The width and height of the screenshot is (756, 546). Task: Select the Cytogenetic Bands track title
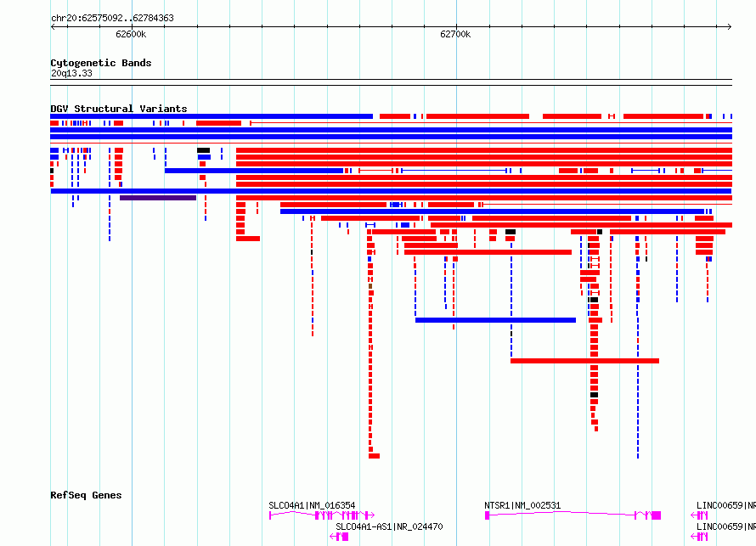[101, 63]
